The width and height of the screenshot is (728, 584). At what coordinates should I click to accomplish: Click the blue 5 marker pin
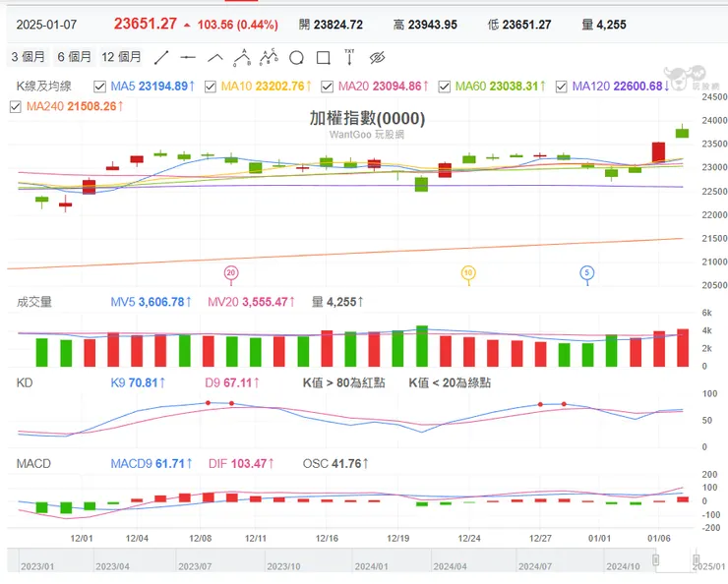[587, 273]
